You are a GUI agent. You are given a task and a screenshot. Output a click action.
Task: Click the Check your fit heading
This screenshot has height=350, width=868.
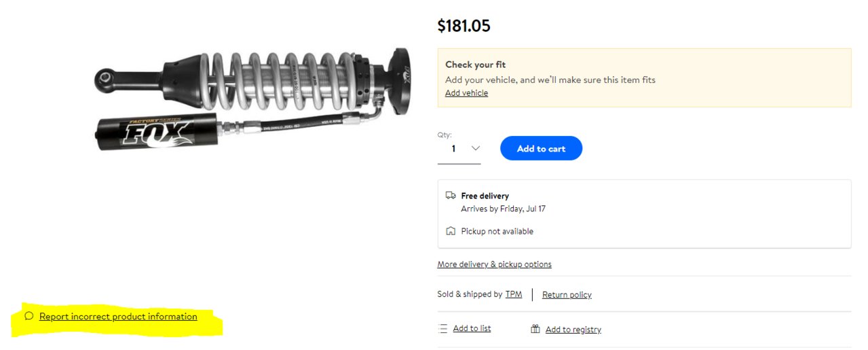(475, 65)
